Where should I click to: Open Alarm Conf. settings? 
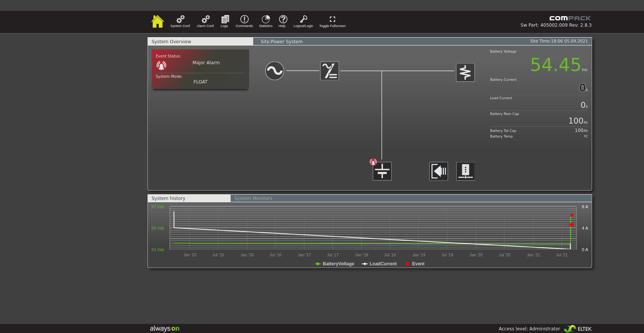[x=205, y=21]
